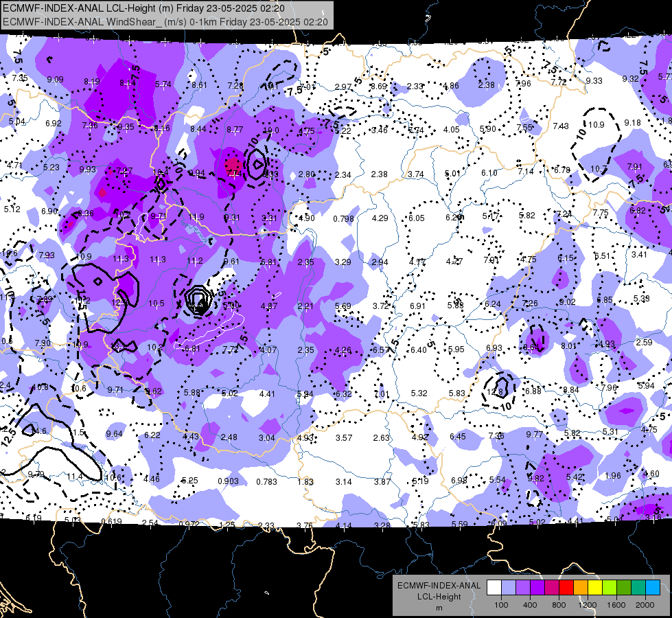
Task: Click the grid value 9.18
Action: coord(633,123)
